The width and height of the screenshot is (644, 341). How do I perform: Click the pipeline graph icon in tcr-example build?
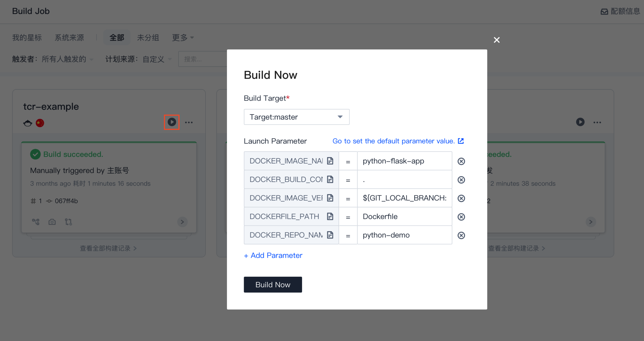36,222
